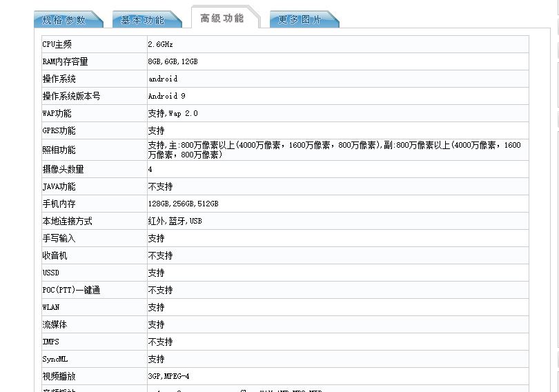Image resolution: width=559 pixels, height=392 pixels.
Task: Click the 8GB,6GB,12GB value
Action: 173,61
